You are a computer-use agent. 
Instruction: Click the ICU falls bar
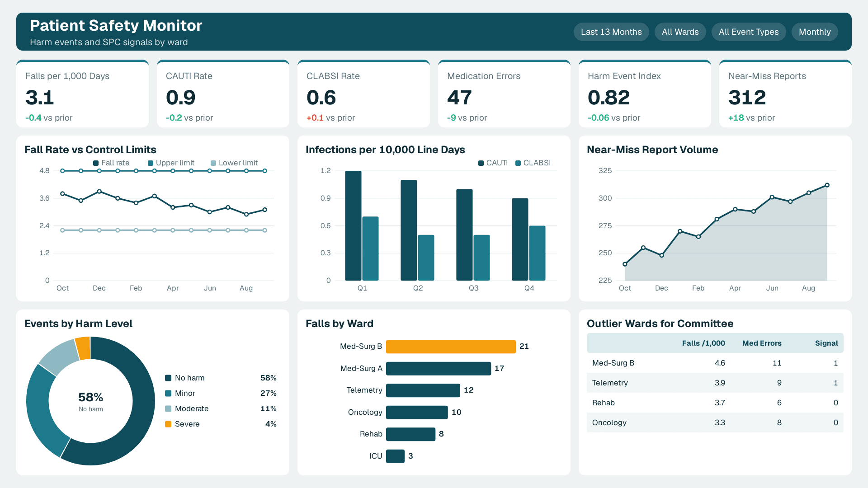tap(395, 456)
